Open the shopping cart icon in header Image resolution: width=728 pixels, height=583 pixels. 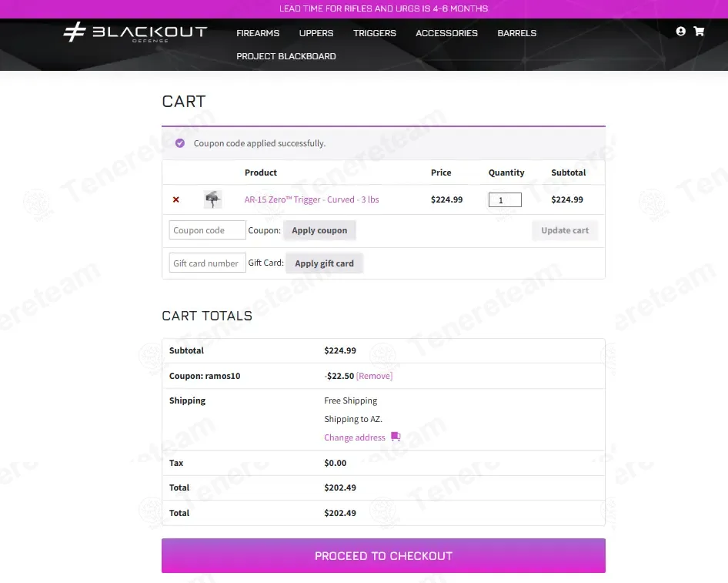tap(699, 32)
